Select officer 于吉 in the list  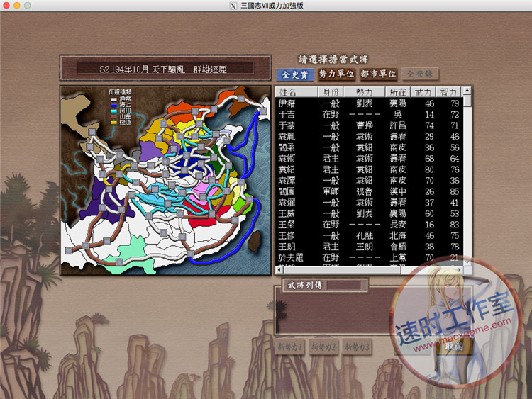point(369,114)
